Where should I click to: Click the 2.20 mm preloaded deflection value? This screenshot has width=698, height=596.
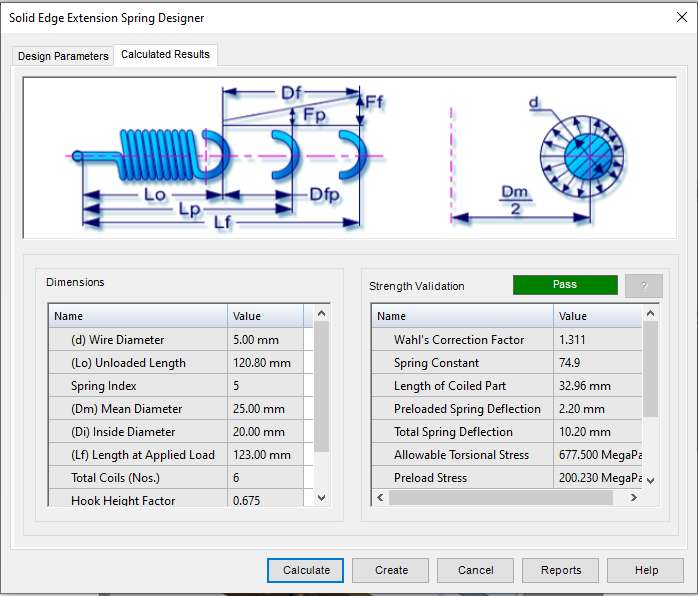pos(582,409)
